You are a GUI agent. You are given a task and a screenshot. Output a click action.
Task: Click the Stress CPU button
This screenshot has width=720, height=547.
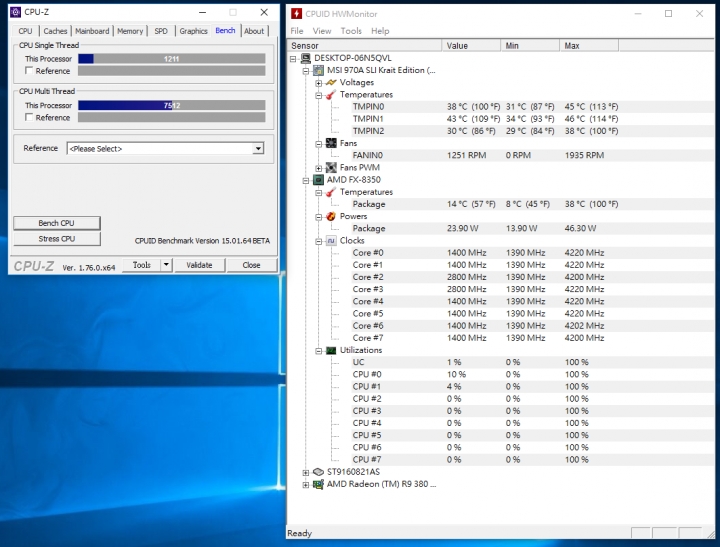pyautogui.click(x=56, y=239)
